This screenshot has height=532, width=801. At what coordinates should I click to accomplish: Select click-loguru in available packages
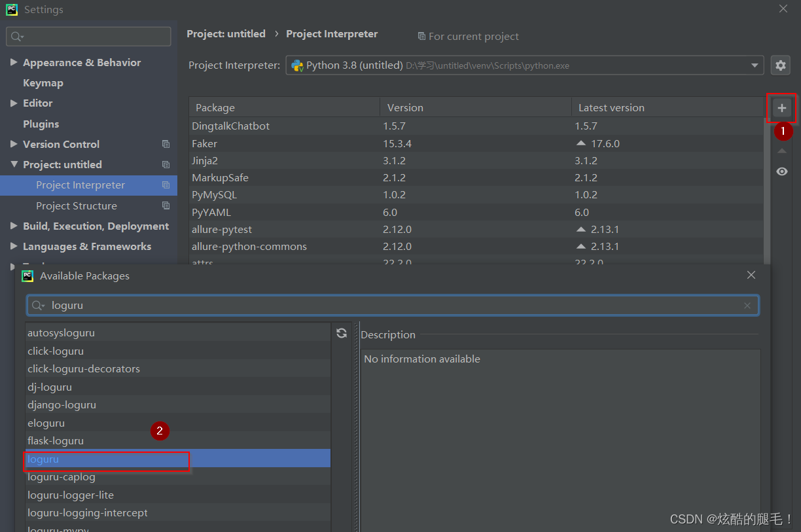click(178, 351)
